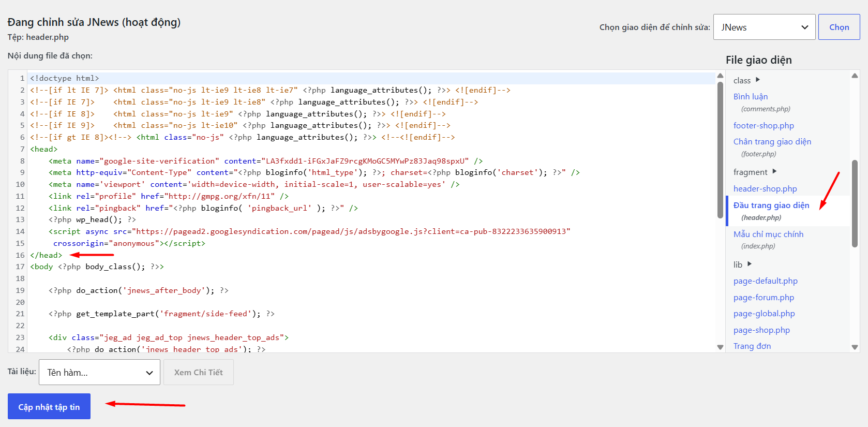Open page-default.php file
Image resolution: width=868 pixels, height=427 pixels.
765,281
